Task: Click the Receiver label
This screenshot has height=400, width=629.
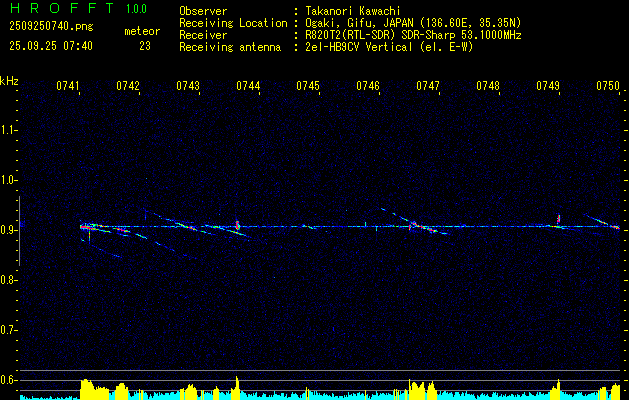Action: (203, 35)
